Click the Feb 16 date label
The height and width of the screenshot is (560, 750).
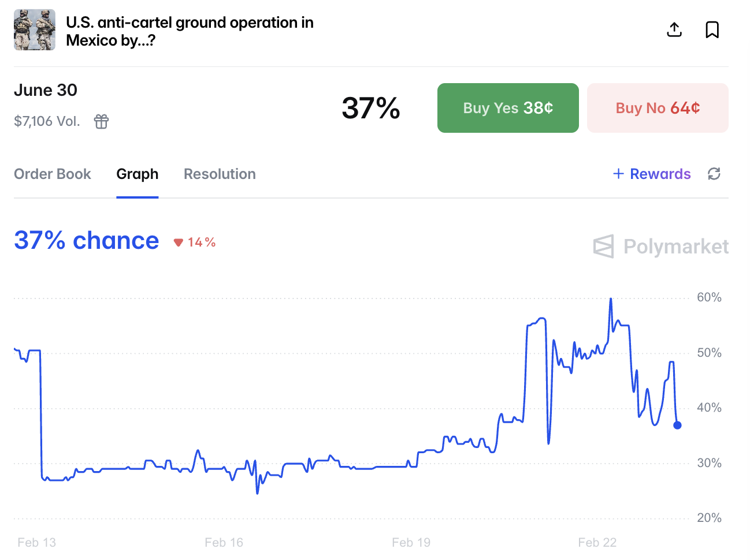pyautogui.click(x=224, y=543)
